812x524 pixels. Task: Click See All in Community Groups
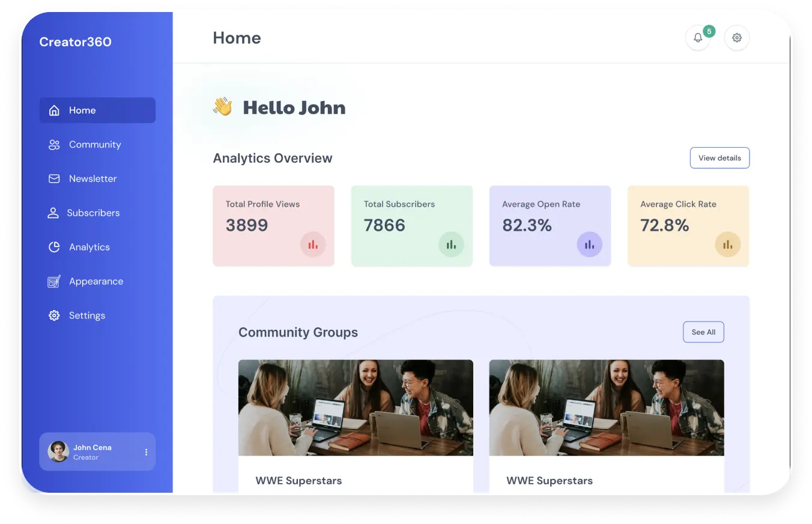pyautogui.click(x=703, y=332)
